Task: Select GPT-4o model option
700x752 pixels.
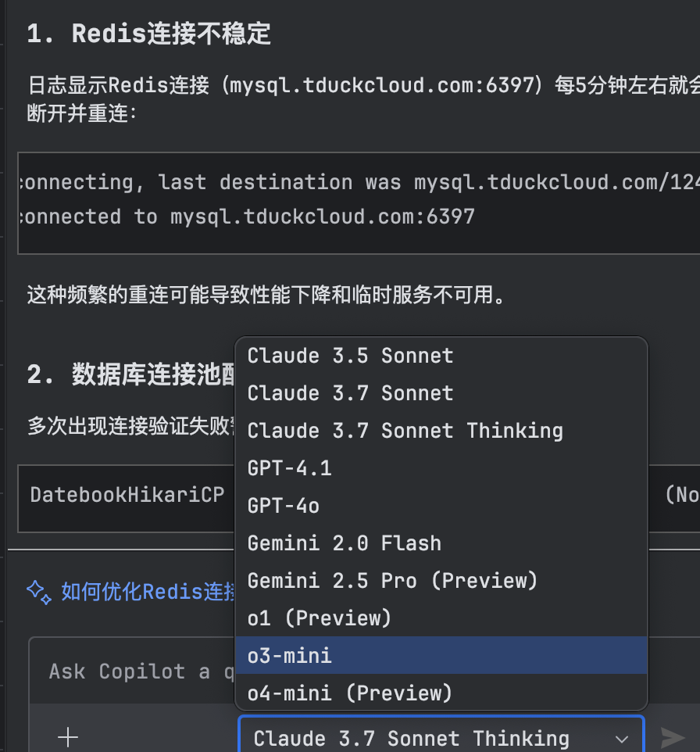Action: [x=441, y=506]
